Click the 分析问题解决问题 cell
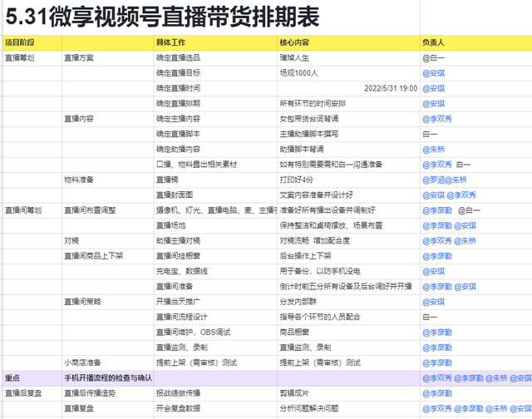532x419 pixels. tap(348, 409)
